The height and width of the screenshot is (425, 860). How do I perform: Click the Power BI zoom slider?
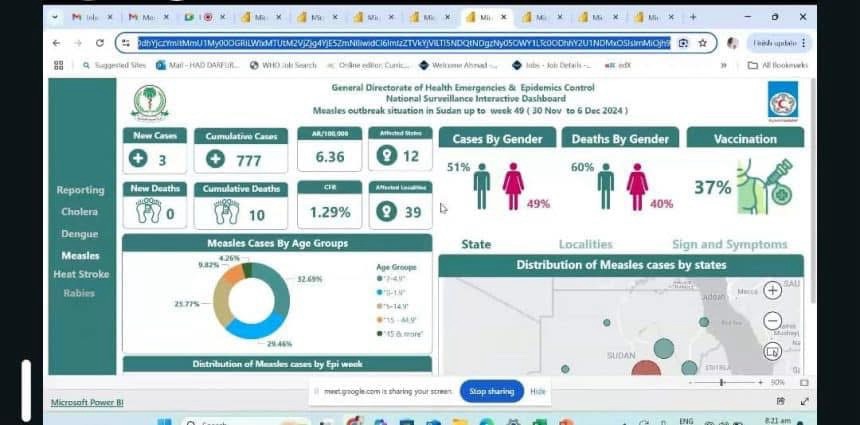click(721, 382)
